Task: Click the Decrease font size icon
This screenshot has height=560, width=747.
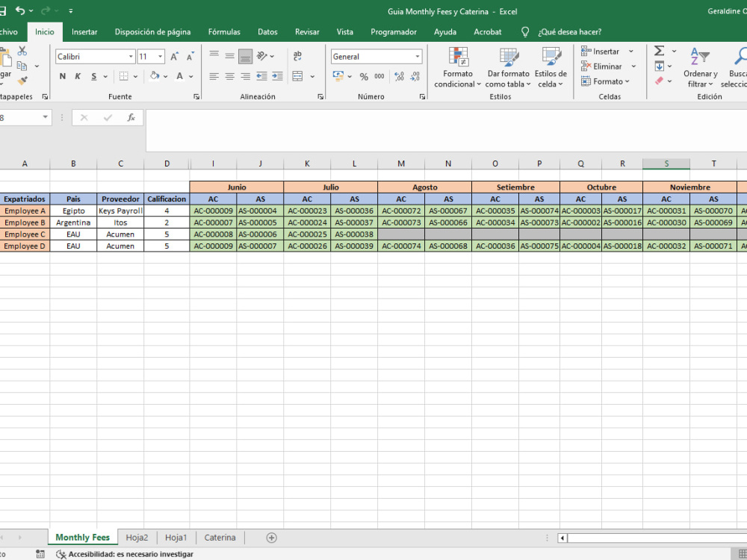Action: 190,57
